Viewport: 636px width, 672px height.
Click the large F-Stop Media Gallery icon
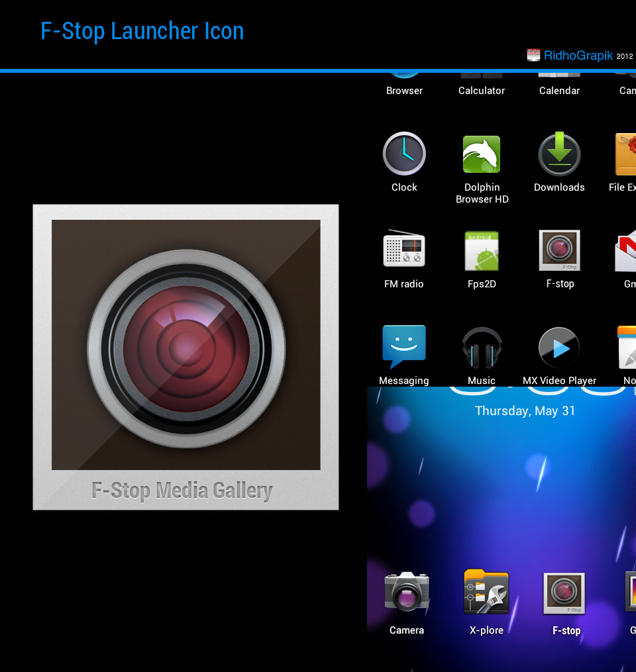(185, 357)
